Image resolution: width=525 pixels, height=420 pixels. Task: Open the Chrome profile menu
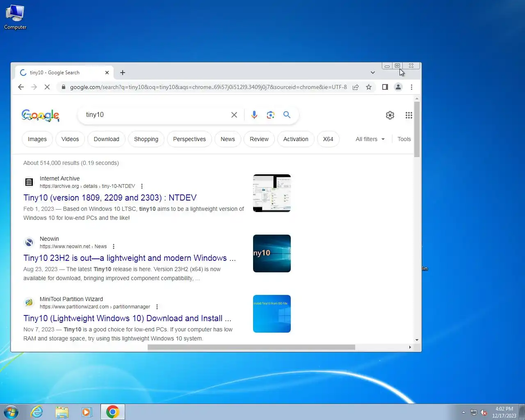coord(398,87)
